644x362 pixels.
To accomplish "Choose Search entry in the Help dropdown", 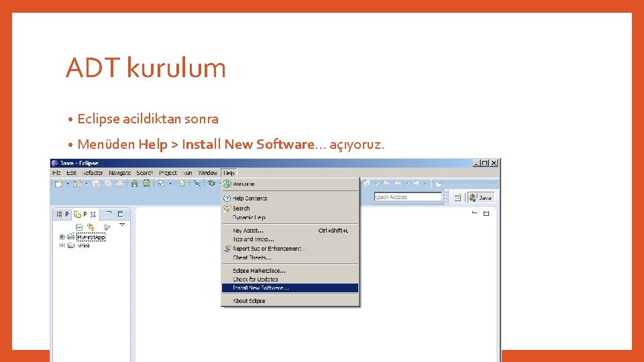I will [290, 208].
